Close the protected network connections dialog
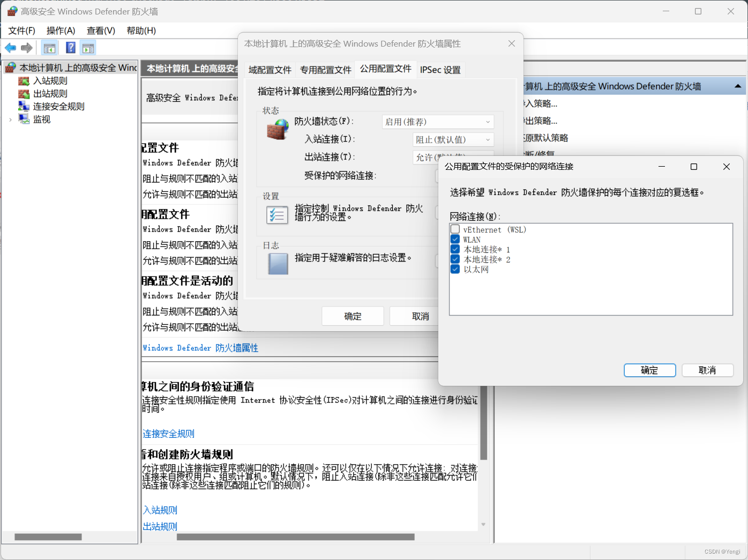Image resolution: width=748 pixels, height=560 pixels. 727,167
